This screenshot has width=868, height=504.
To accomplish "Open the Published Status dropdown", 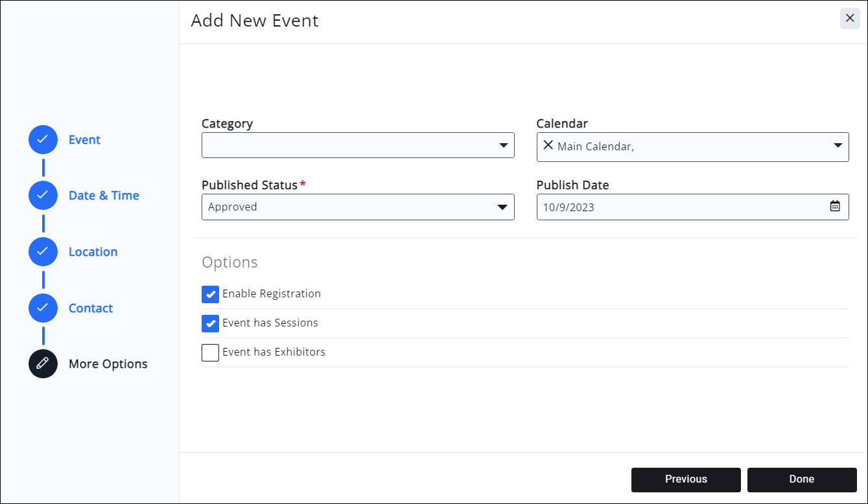I will pos(358,207).
